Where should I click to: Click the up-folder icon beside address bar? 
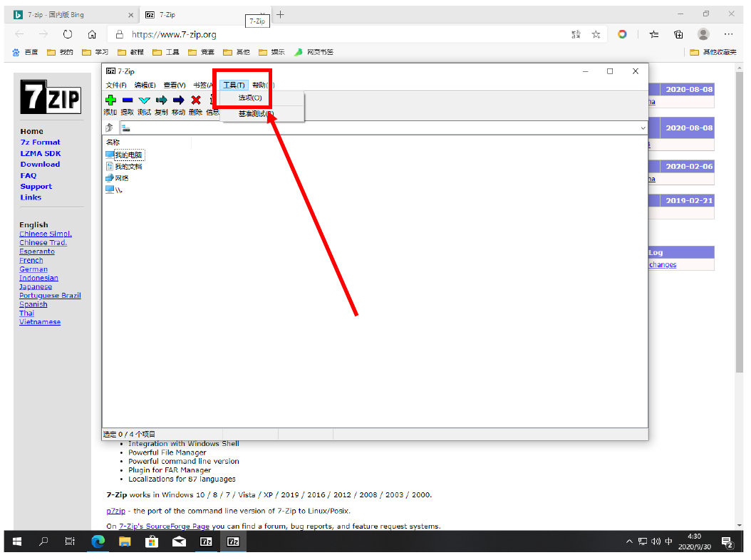coord(110,128)
